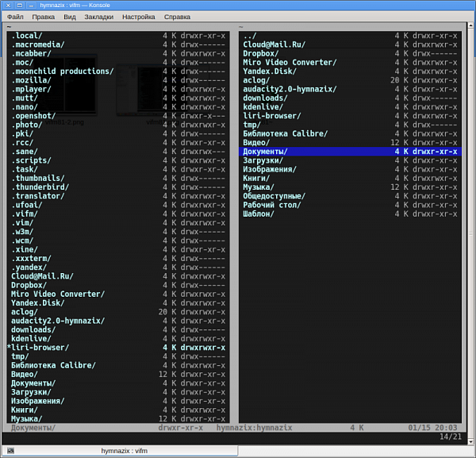Select .vim/ in the left pane

[x=118, y=222]
